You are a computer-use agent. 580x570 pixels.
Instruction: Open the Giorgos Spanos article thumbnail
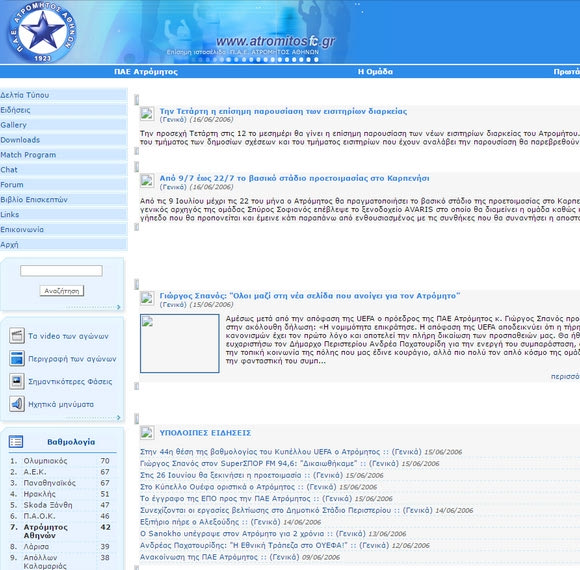[180, 343]
